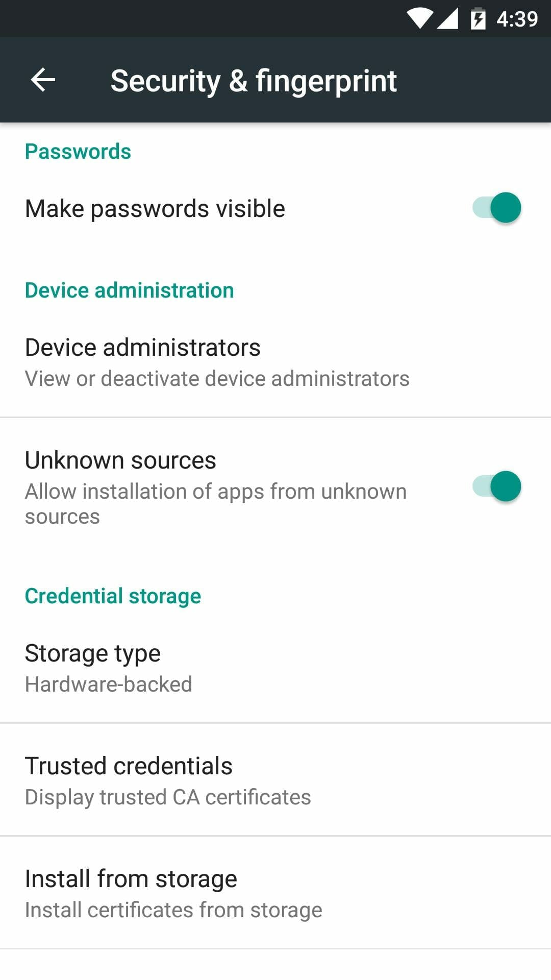Tap the Credential storage header
The image size is (551, 980).
(113, 596)
